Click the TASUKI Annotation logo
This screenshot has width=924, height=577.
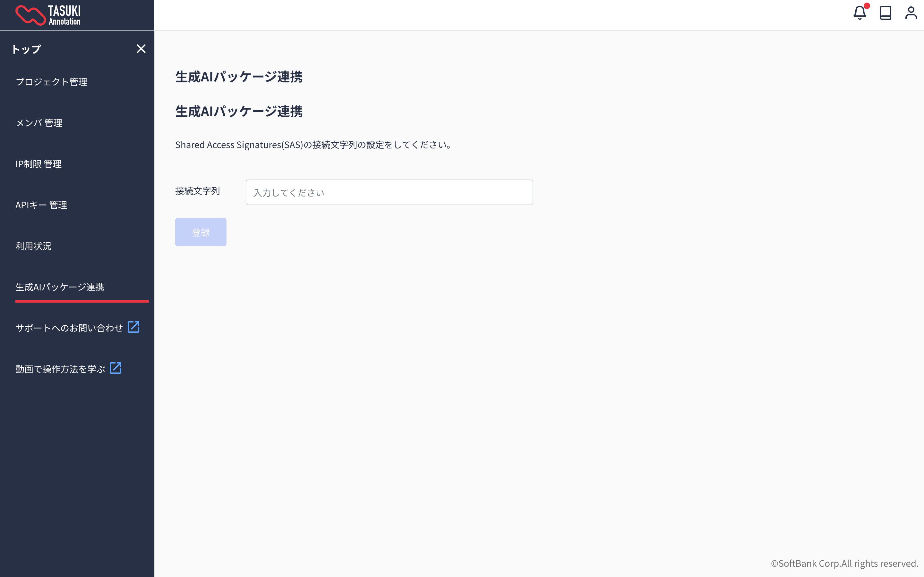pyautogui.click(x=48, y=15)
